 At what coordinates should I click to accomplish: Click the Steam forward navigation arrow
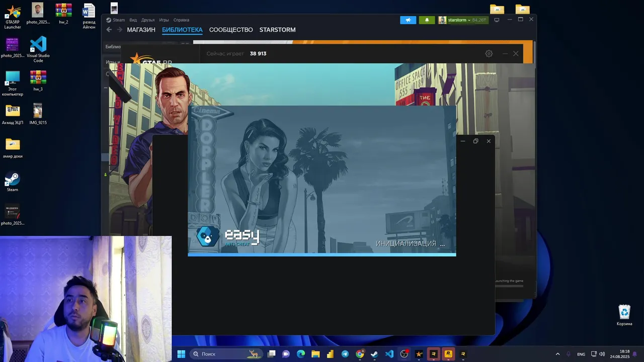tap(119, 30)
